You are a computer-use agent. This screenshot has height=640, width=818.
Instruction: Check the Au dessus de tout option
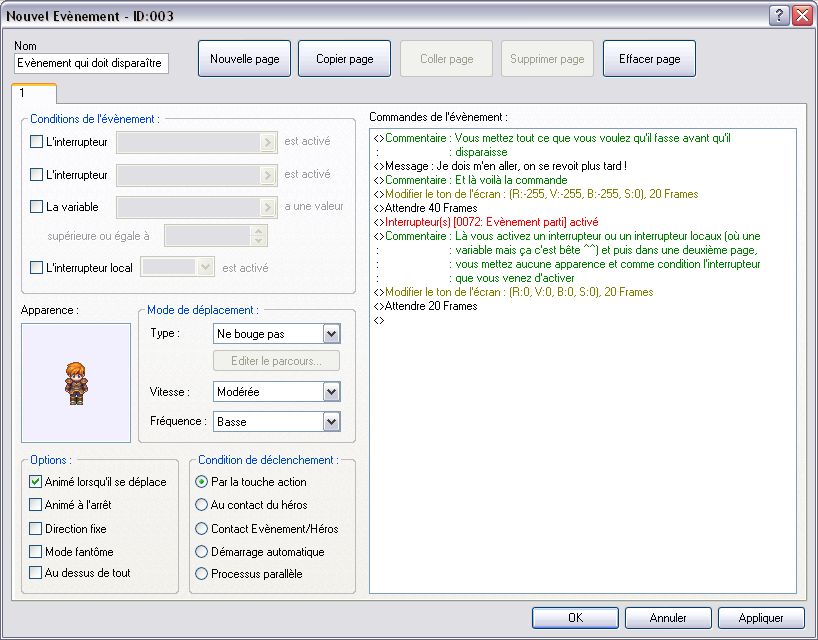[x=35, y=573]
